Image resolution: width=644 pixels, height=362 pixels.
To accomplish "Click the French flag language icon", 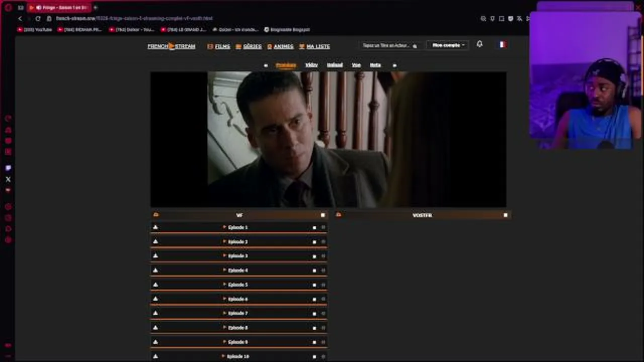I will (502, 44).
